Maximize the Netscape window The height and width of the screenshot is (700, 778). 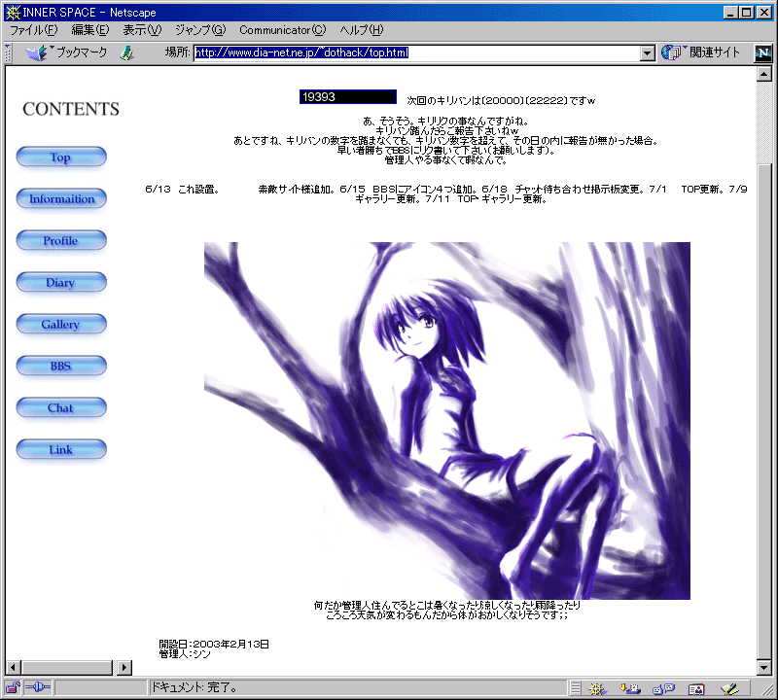pyautogui.click(x=746, y=12)
